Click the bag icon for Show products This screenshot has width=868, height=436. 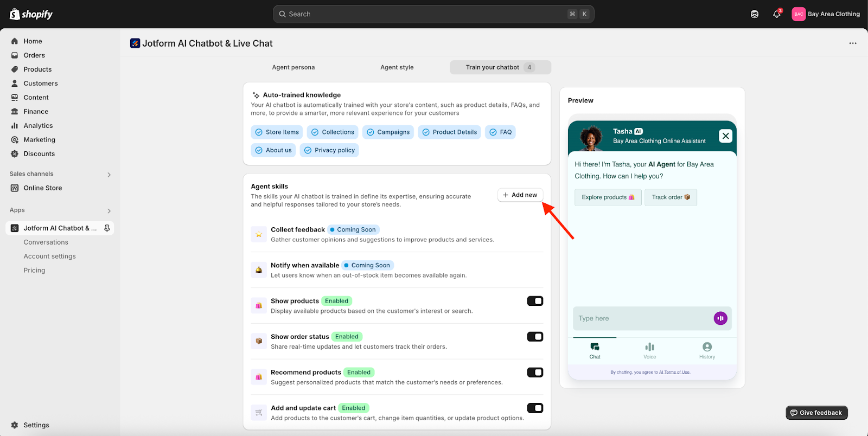(x=259, y=306)
